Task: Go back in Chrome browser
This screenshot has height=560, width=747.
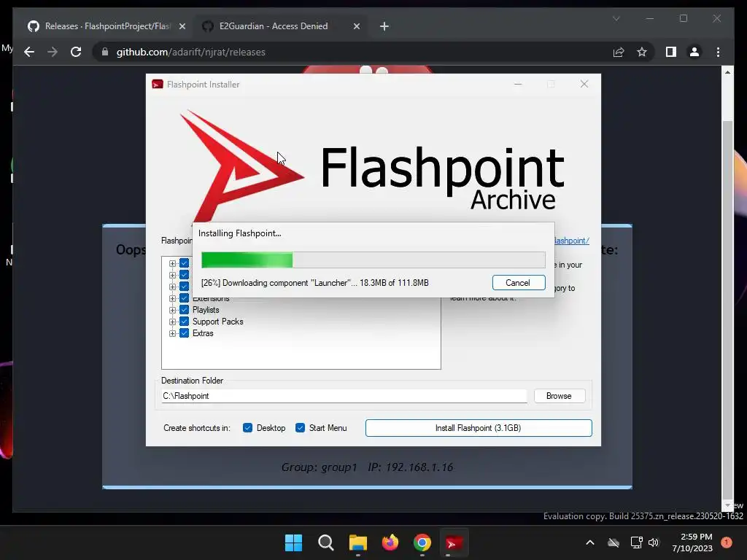Action: 29,52
